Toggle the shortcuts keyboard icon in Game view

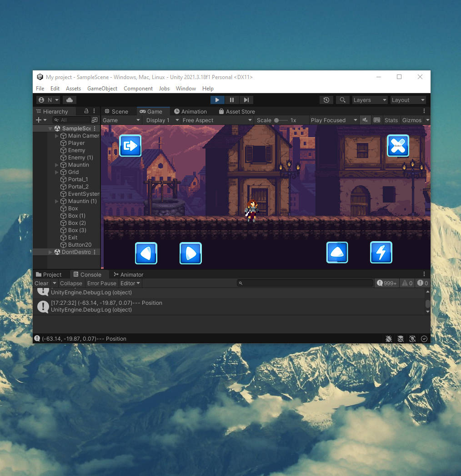coord(377,120)
